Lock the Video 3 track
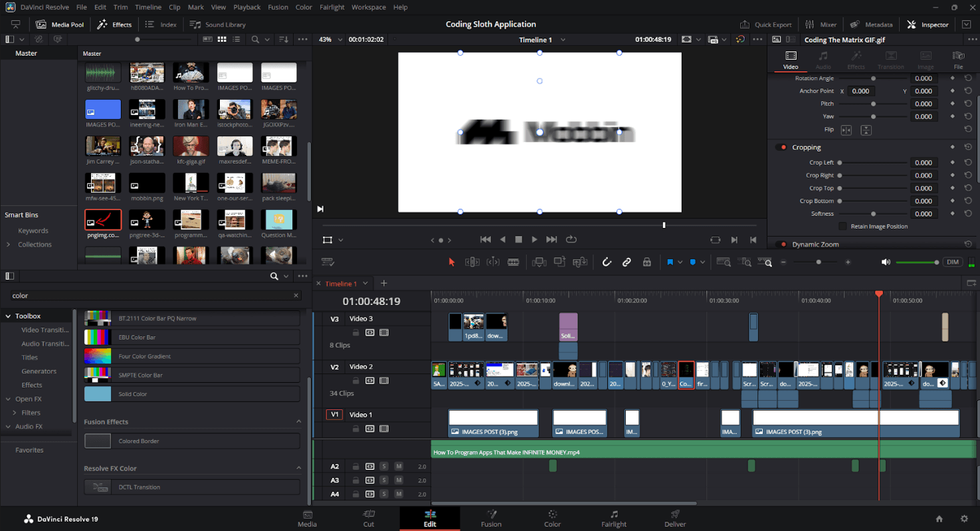This screenshot has height=531, width=980. (x=355, y=332)
